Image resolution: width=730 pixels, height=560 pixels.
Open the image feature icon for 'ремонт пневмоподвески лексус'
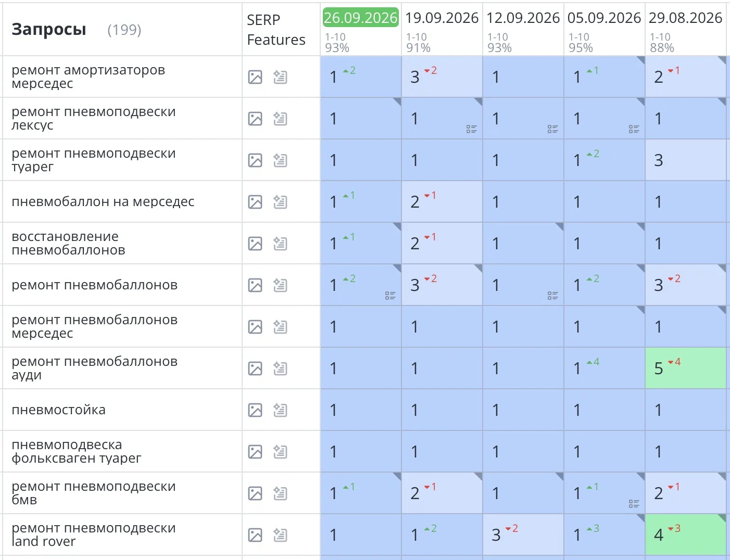pos(255,119)
